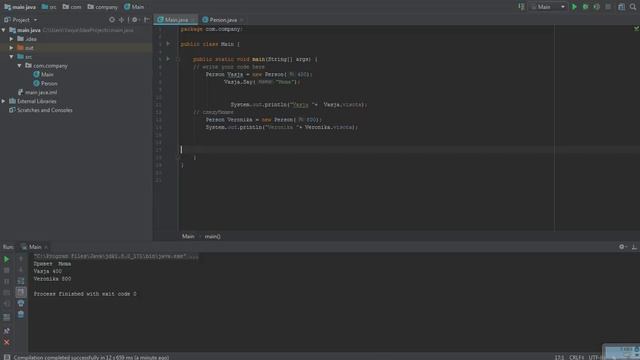Click the top toolbar Stop square icon
The height and width of the screenshot is (360, 640).
pos(608,7)
